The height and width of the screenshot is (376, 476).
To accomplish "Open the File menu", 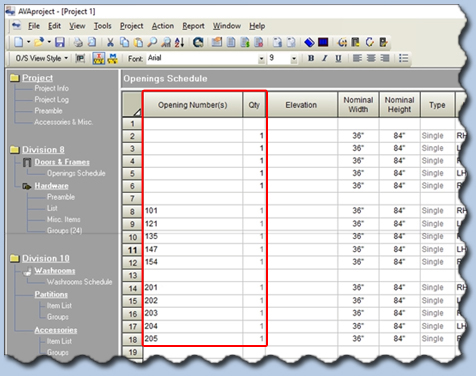I will point(34,26).
